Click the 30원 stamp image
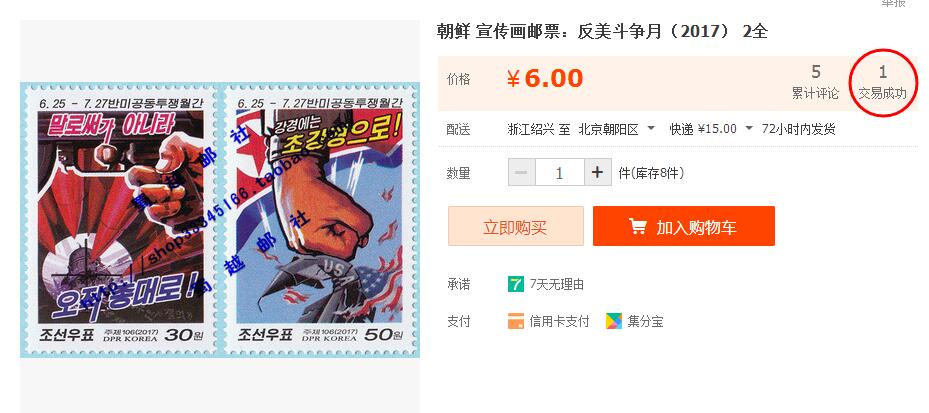This screenshot has width=929, height=413. [x=121, y=220]
